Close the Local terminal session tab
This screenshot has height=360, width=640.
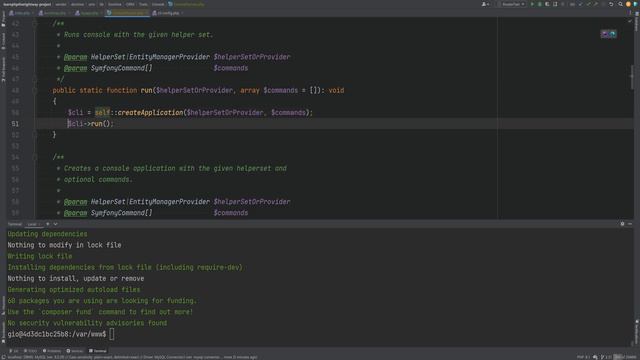40,224
